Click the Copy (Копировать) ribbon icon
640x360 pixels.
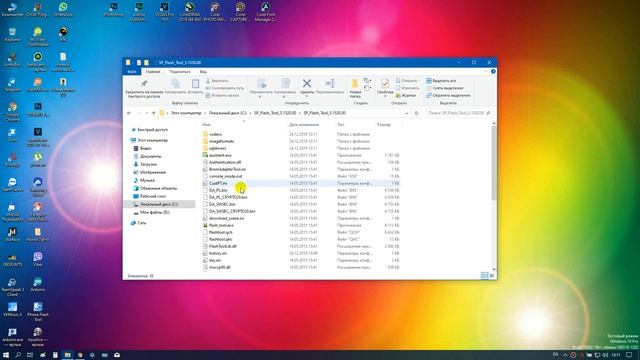click(176, 84)
